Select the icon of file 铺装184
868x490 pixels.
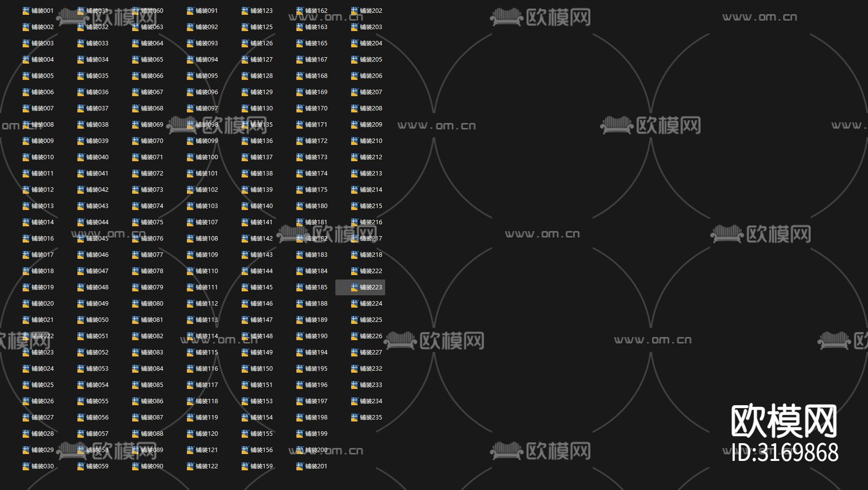point(299,271)
